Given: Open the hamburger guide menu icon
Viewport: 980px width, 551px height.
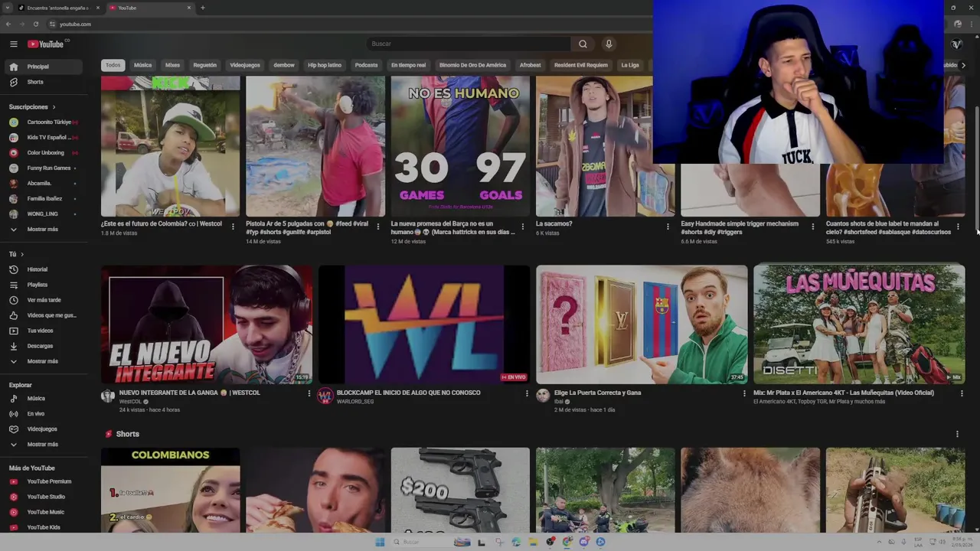Looking at the screenshot, I should pyautogui.click(x=13, y=44).
